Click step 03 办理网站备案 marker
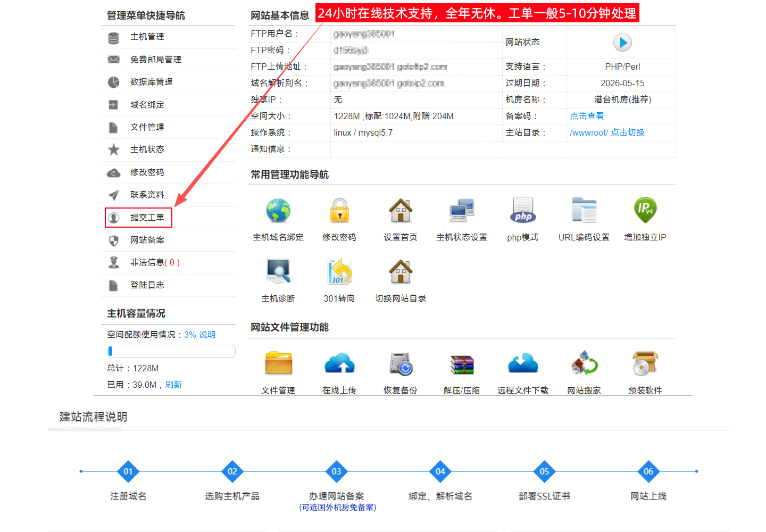766x532 pixels. 336,471
